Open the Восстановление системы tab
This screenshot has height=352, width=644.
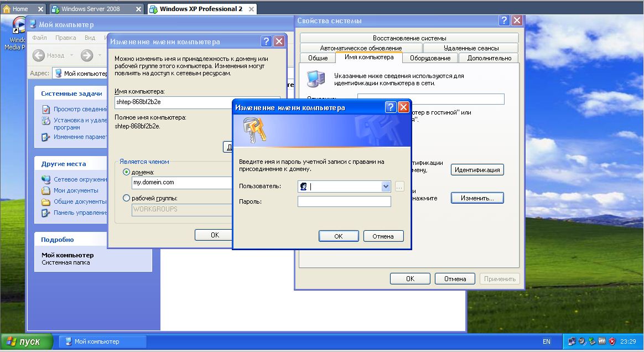(x=409, y=38)
